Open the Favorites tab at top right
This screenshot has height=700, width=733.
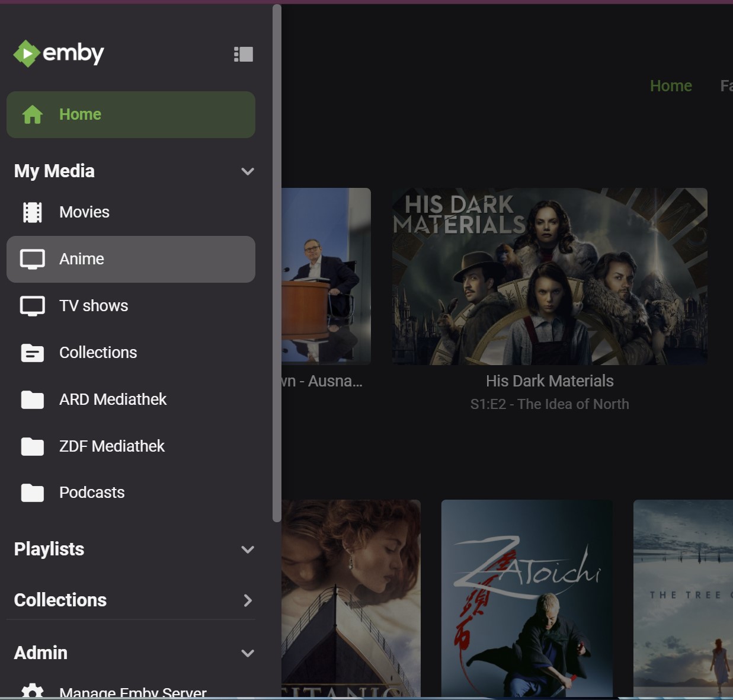(x=726, y=85)
